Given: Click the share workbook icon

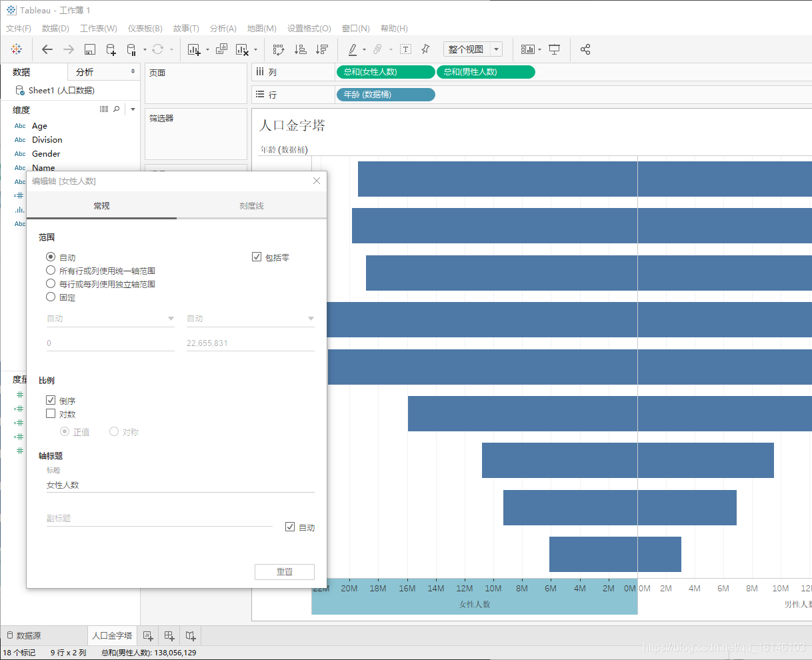Looking at the screenshot, I should pos(585,49).
